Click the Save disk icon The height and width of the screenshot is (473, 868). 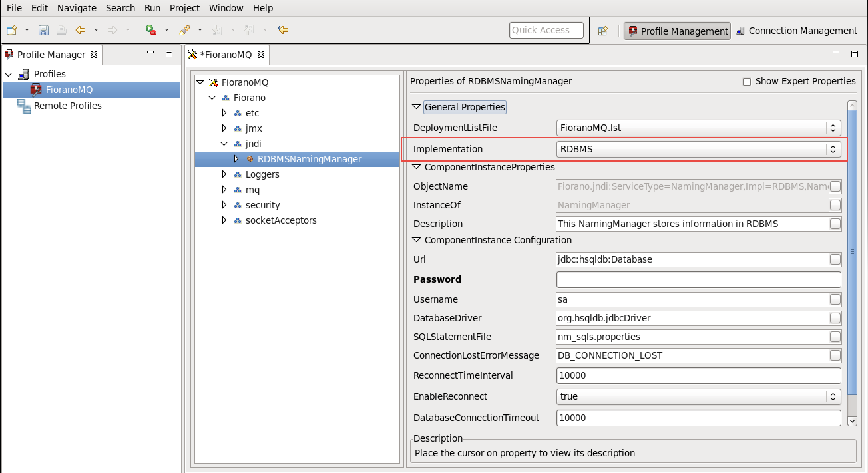[x=43, y=30]
